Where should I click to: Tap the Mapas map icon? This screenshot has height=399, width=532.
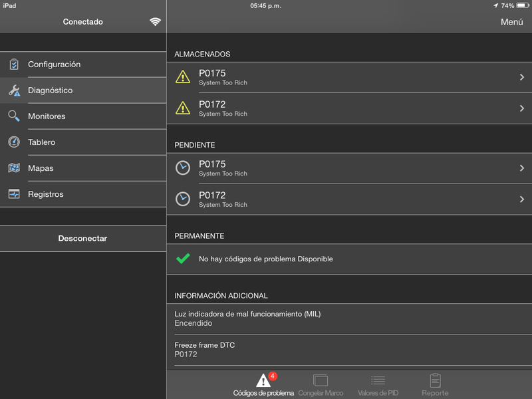tap(14, 168)
